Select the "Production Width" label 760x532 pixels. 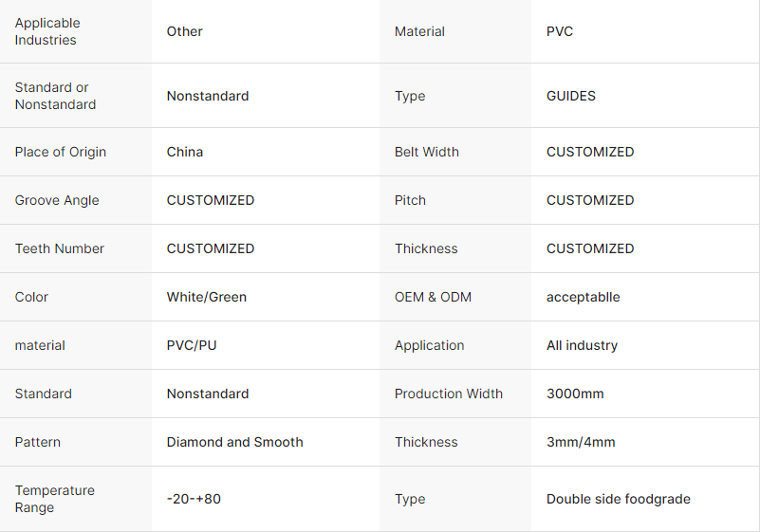pos(449,394)
